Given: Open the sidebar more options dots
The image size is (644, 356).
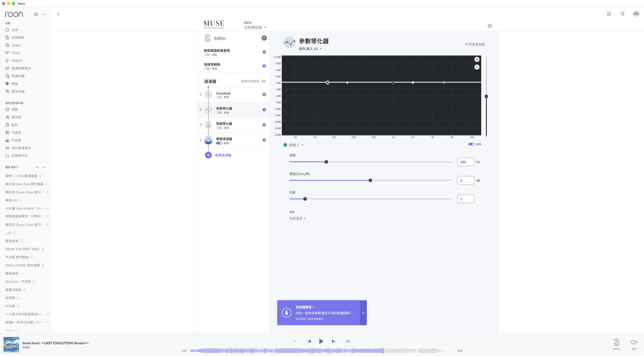Looking at the screenshot, I should point(44,14).
